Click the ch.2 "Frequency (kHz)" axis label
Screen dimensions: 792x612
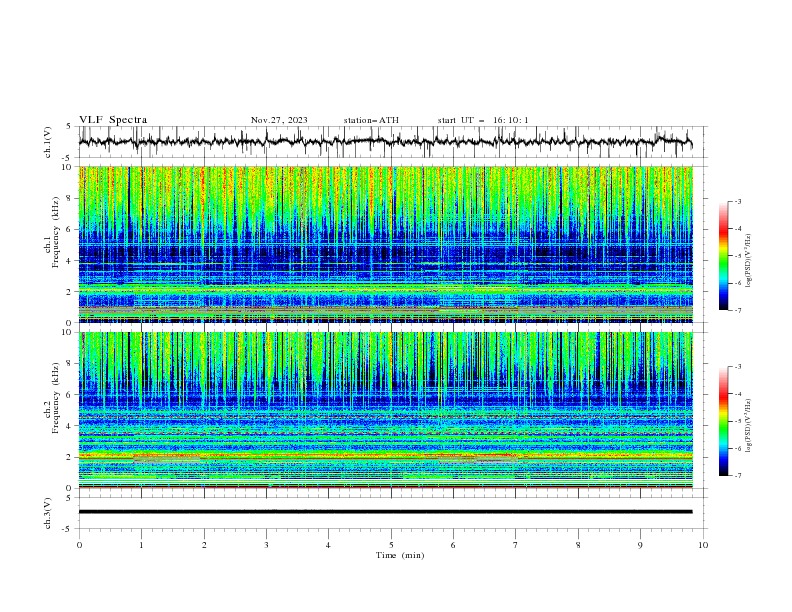click(x=56, y=398)
